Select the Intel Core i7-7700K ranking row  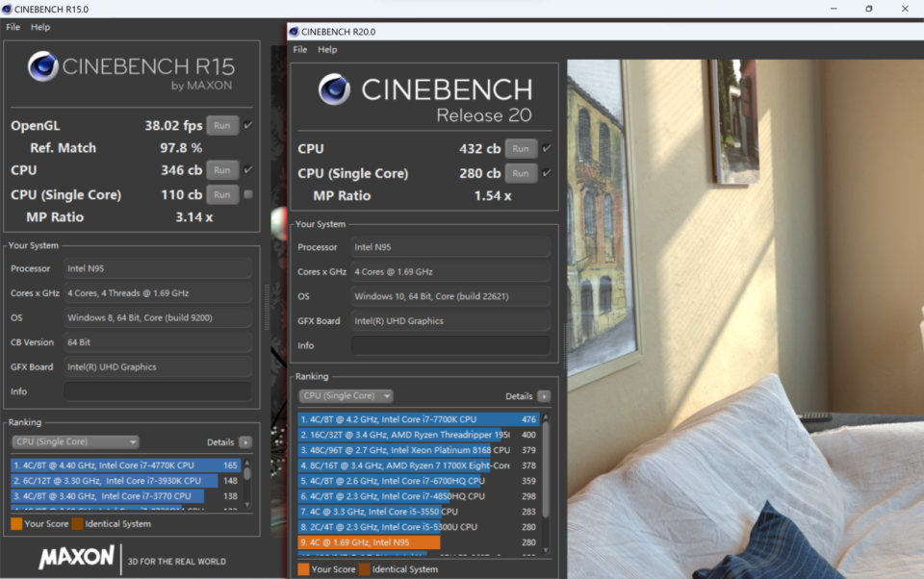click(419, 419)
